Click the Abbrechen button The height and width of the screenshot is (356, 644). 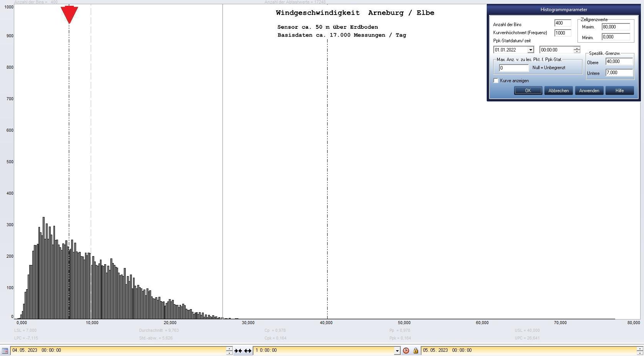pos(558,91)
